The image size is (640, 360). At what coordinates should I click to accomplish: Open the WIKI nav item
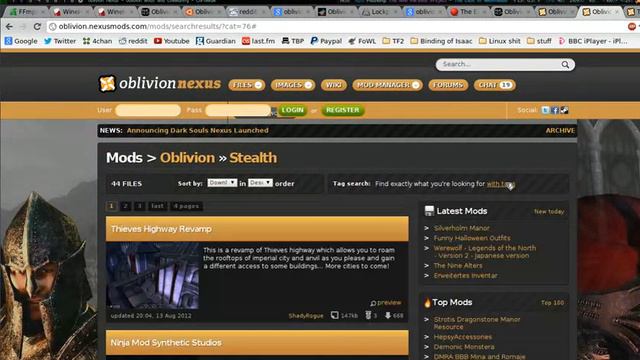click(x=333, y=85)
